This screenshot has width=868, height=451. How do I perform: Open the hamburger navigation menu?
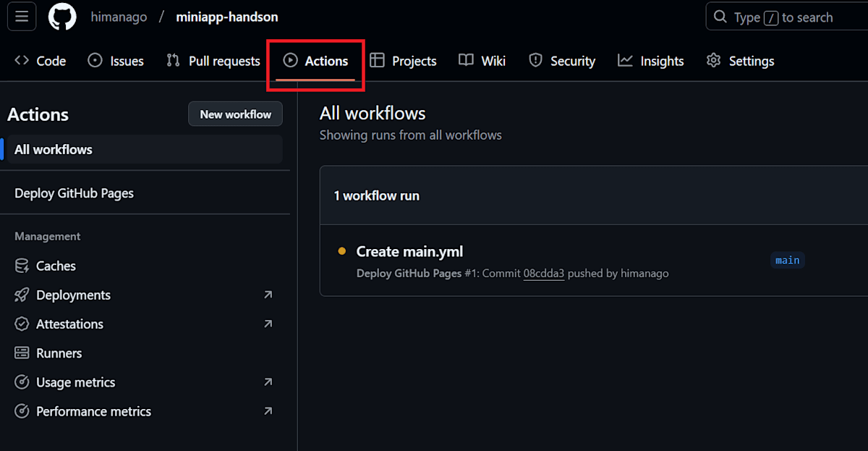pyautogui.click(x=22, y=17)
